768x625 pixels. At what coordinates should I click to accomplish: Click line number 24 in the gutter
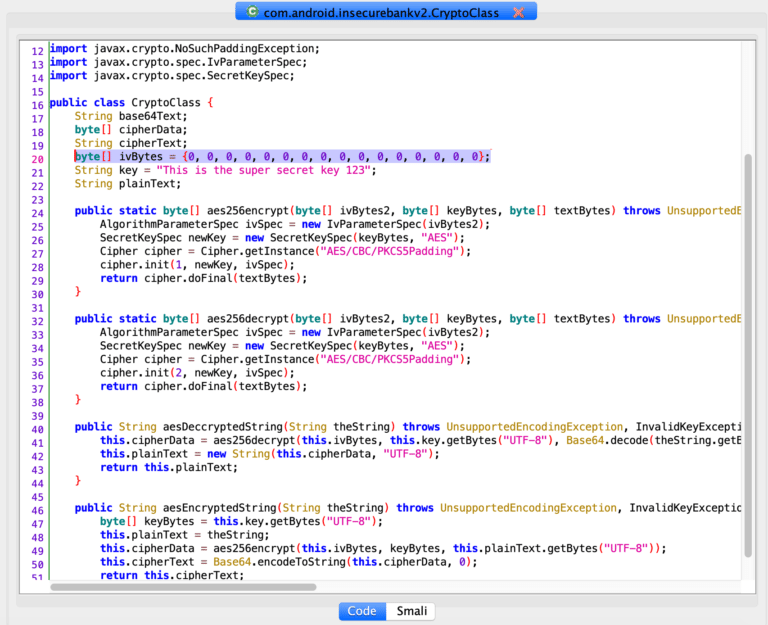(38, 214)
